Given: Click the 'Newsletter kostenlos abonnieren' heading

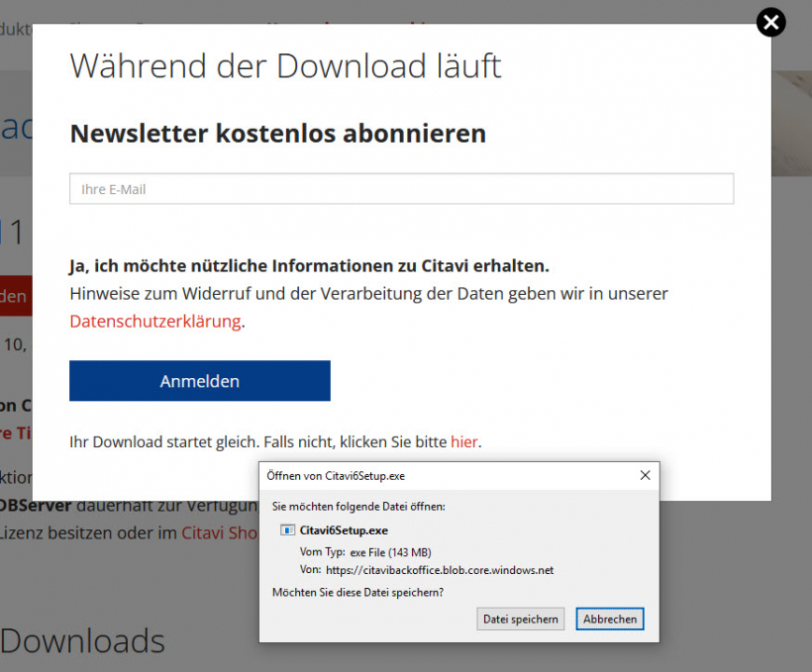Looking at the screenshot, I should coord(277,133).
